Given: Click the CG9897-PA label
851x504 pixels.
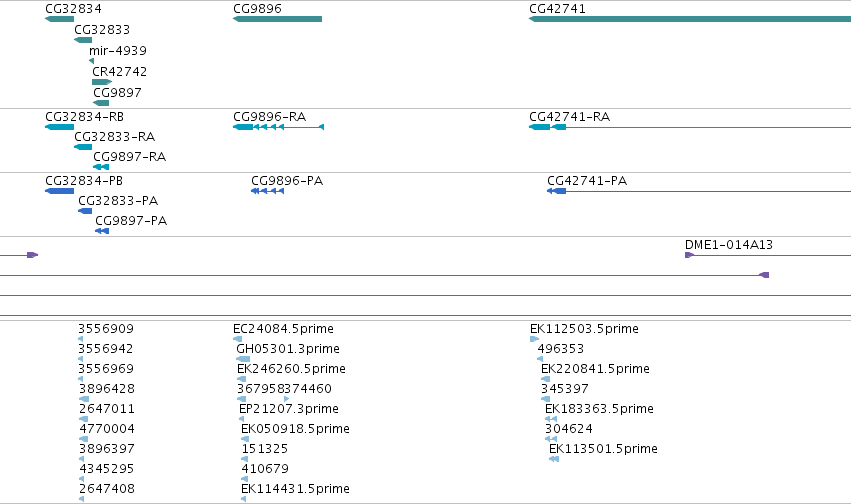Looking at the screenshot, I should tap(131, 221).
